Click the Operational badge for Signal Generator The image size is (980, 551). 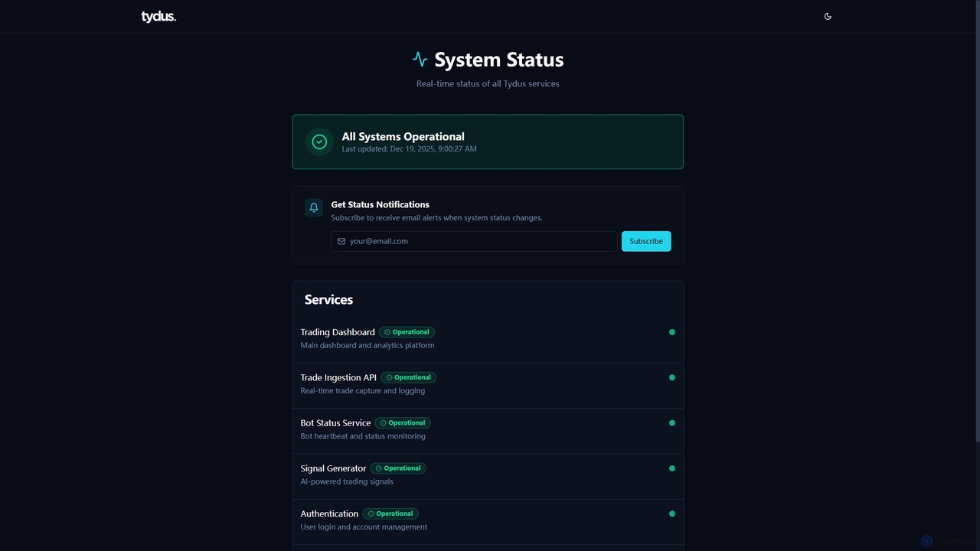[398, 468]
